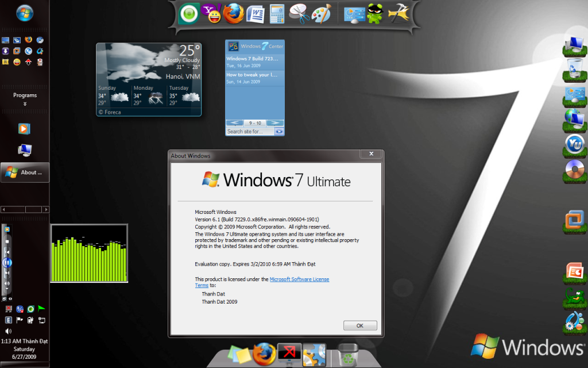The image size is (588, 368).
Task: Open sticky notes icon in bottom dock
Action: (238, 355)
